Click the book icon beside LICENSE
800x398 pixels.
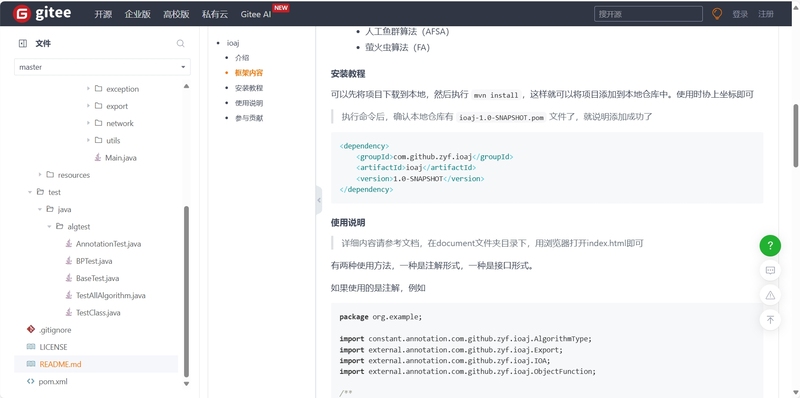point(31,347)
